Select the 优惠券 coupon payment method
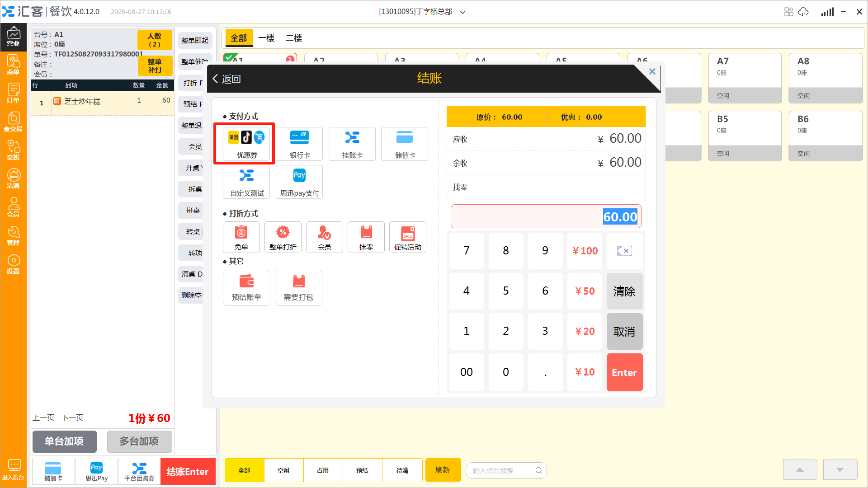The width and height of the screenshot is (868, 488). [x=246, y=144]
